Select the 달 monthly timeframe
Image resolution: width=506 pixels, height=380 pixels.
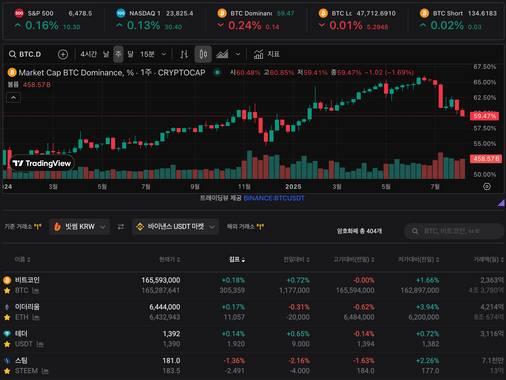click(x=130, y=54)
